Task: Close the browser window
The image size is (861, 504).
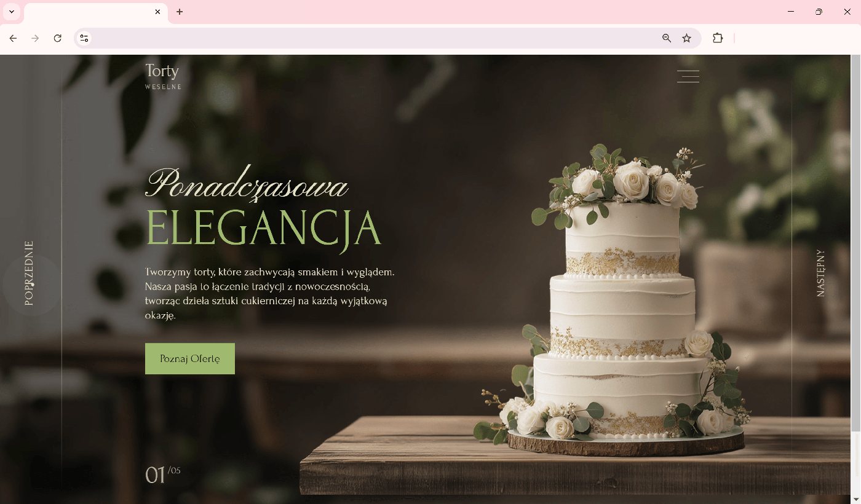Action: pyautogui.click(x=847, y=12)
